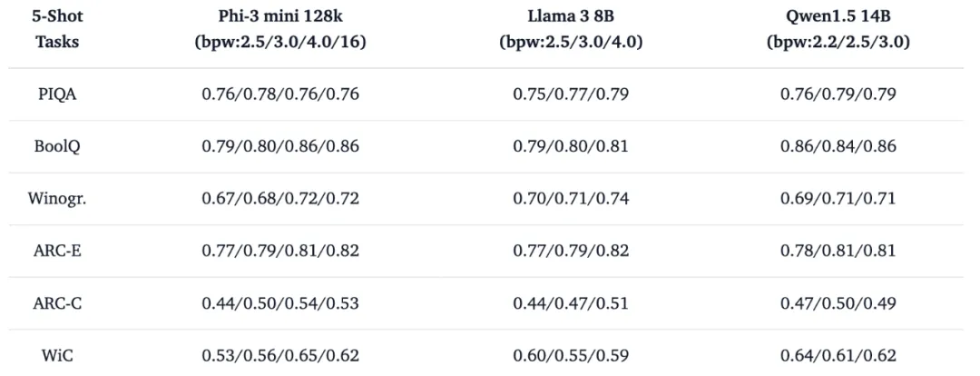Image resolution: width=980 pixels, height=376 pixels.
Task: Select the BoolQ row label
Action: point(57,145)
